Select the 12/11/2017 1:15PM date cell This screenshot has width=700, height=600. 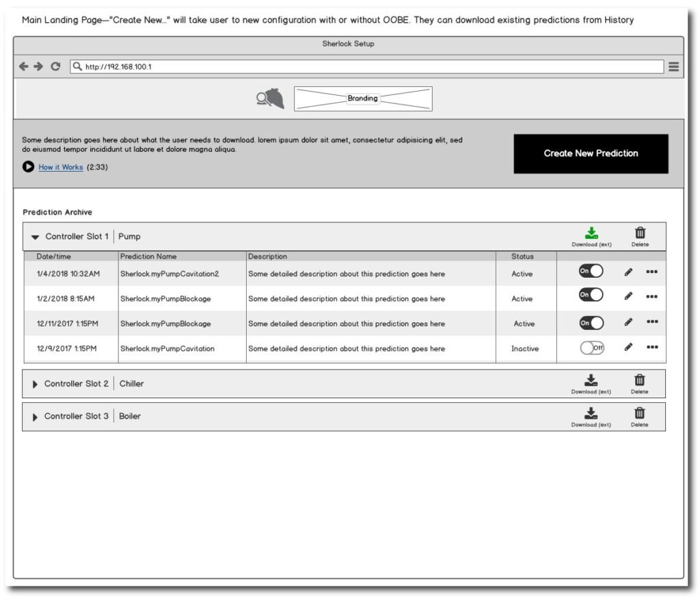[x=68, y=324]
